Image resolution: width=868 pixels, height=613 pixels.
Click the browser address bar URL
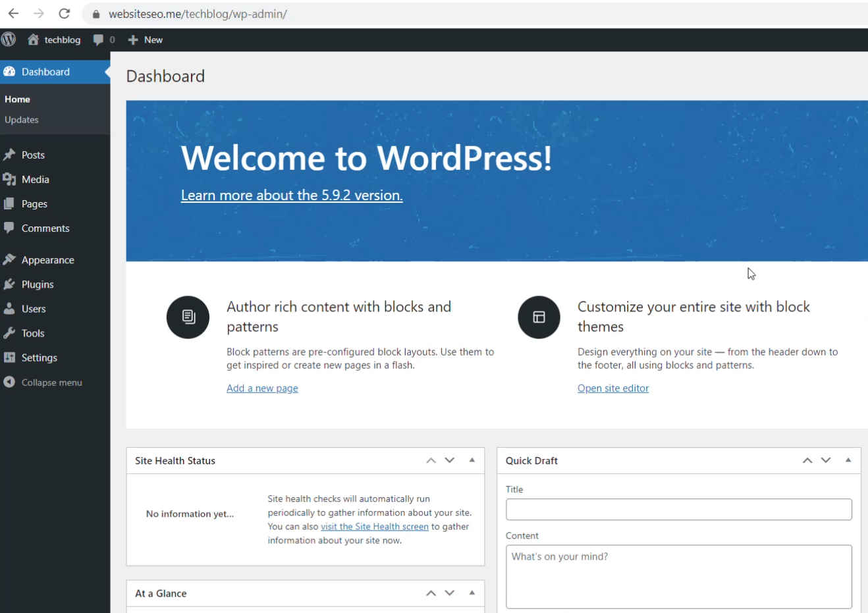click(x=198, y=14)
